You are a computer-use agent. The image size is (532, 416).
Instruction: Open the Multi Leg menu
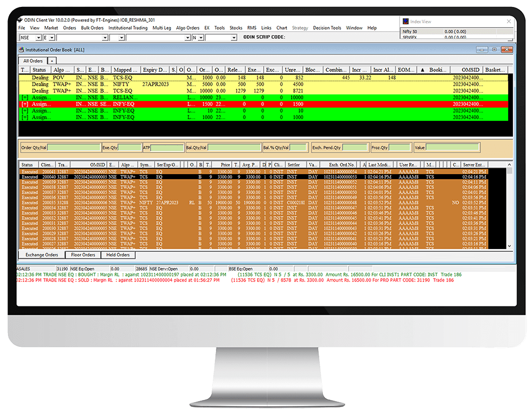click(x=162, y=28)
